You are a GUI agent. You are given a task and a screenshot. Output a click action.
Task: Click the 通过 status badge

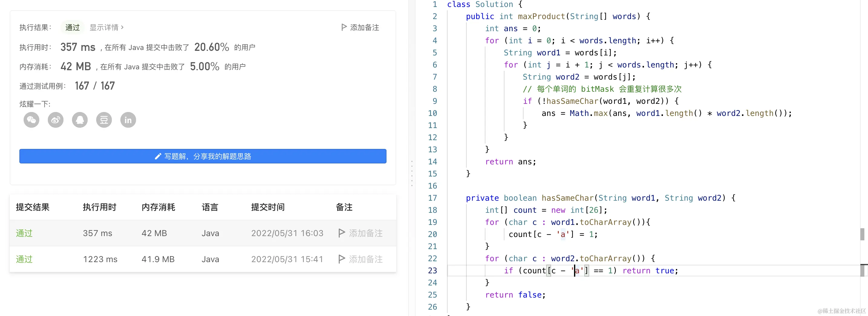(73, 27)
